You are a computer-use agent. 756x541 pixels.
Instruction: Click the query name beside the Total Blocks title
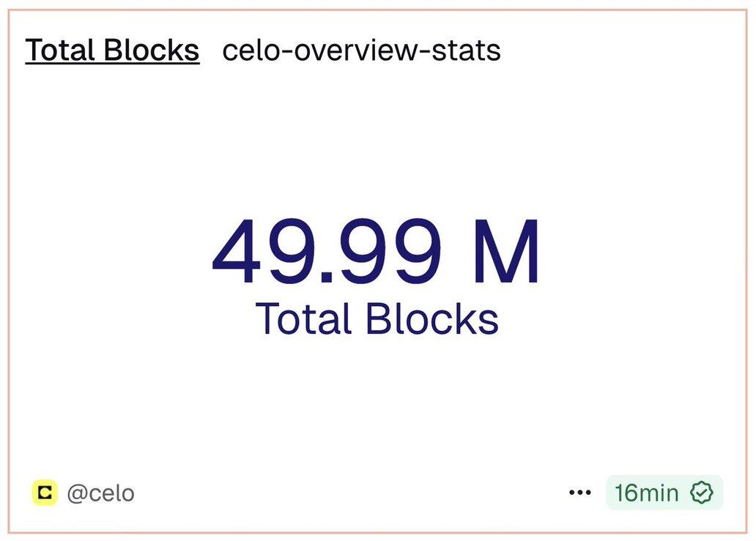(361, 51)
